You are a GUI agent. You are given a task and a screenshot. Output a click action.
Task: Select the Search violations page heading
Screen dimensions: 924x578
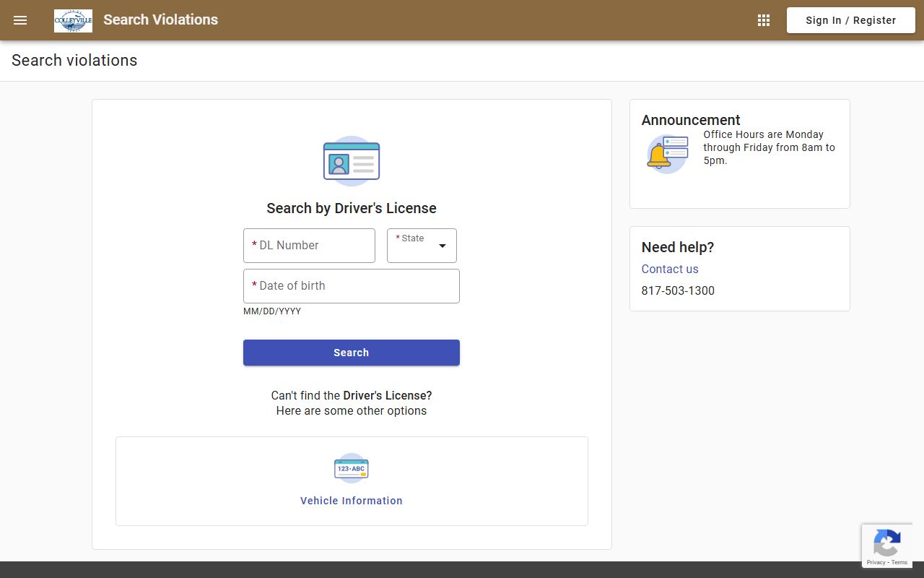pyautogui.click(x=74, y=60)
